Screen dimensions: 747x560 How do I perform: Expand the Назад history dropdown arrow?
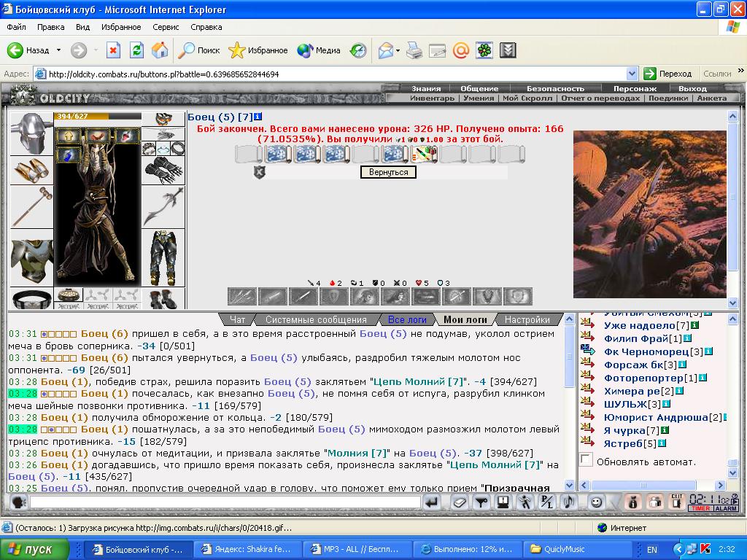(x=58, y=50)
